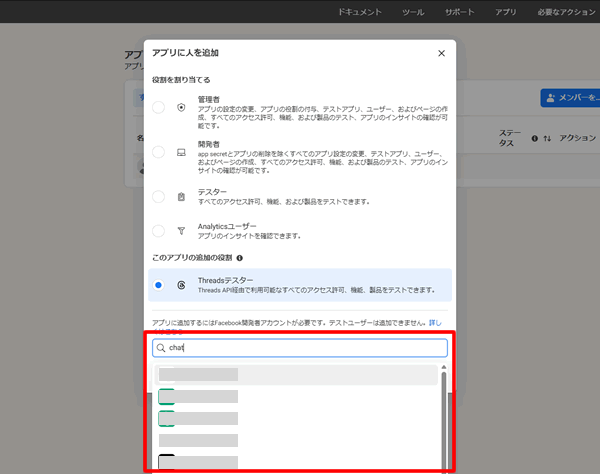Choose the テスター role radio button

159,197
